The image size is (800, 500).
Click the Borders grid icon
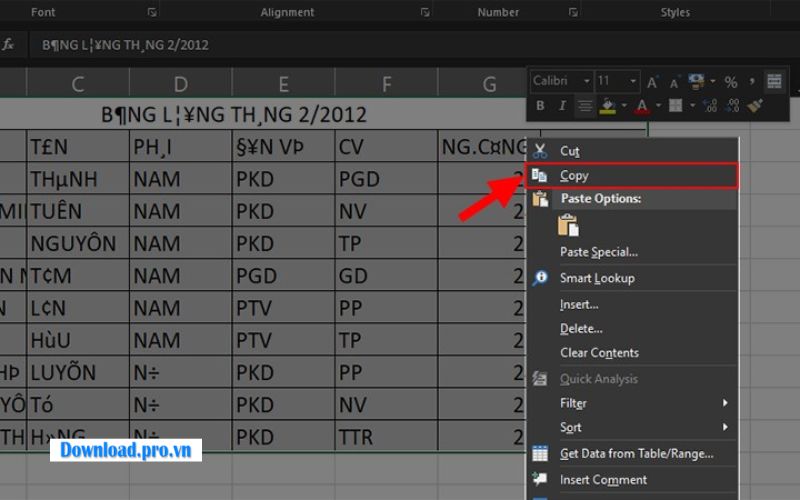(676, 106)
